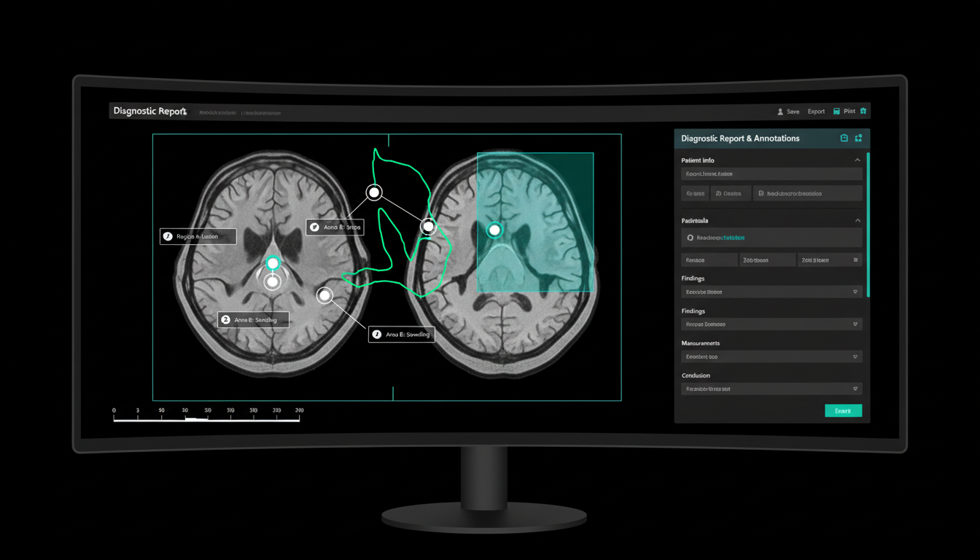Click the topmost white annotation marker

pyautogui.click(x=374, y=192)
